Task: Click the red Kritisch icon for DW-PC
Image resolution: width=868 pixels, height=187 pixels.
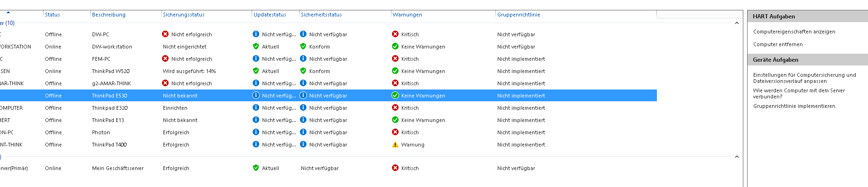Action: tap(395, 34)
